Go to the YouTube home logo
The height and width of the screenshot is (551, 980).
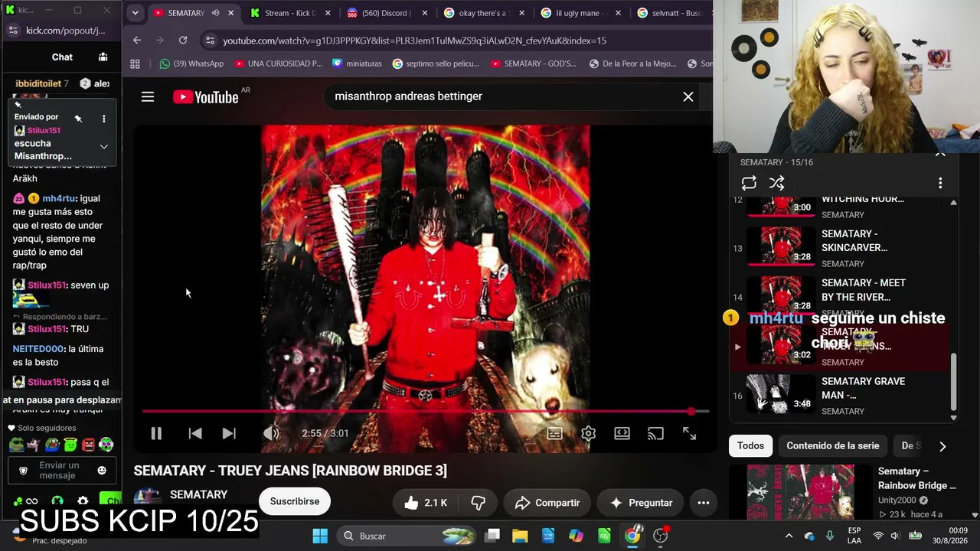206,96
